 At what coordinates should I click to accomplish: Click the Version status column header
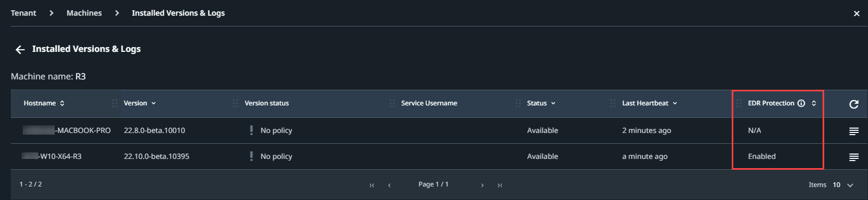pyautogui.click(x=267, y=103)
